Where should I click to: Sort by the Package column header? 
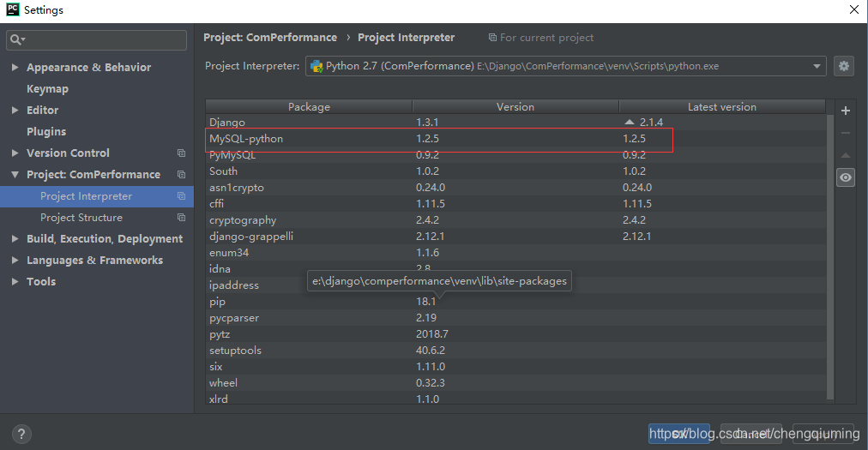tap(309, 107)
